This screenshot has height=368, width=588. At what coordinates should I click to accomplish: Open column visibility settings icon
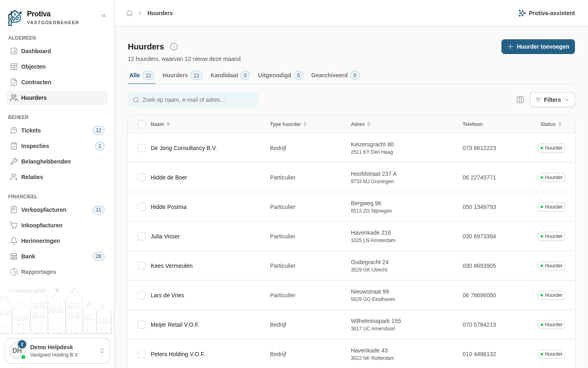pyautogui.click(x=520, y=100)
